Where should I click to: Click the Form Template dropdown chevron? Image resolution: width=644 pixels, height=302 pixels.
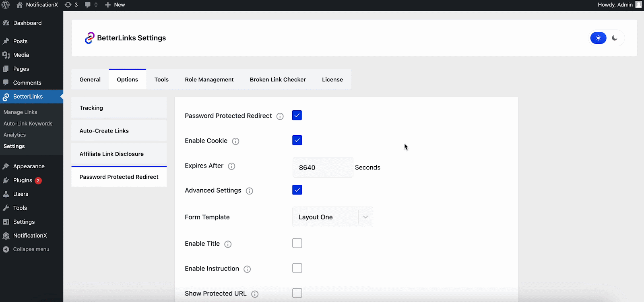365,217
